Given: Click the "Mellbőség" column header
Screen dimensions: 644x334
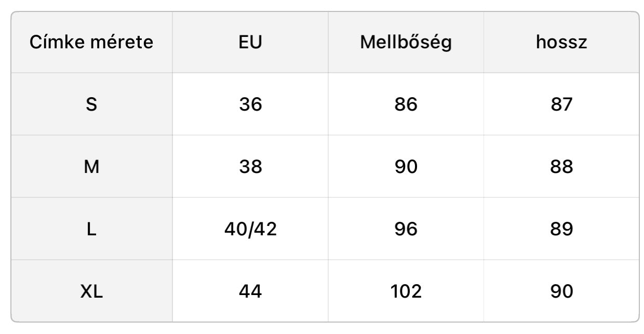Looking at the screenshot, I should tap(406, 42).
